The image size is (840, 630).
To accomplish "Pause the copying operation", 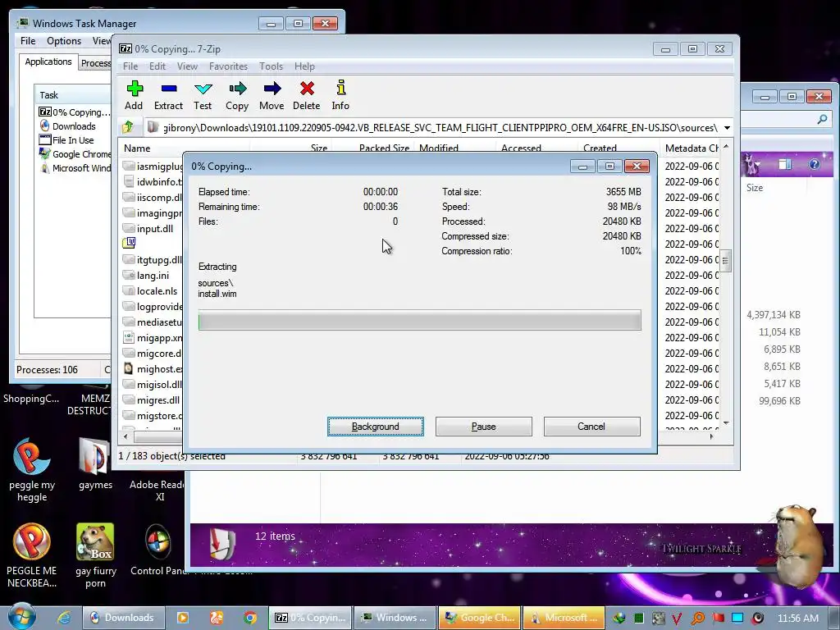I will tap(484, 427).
